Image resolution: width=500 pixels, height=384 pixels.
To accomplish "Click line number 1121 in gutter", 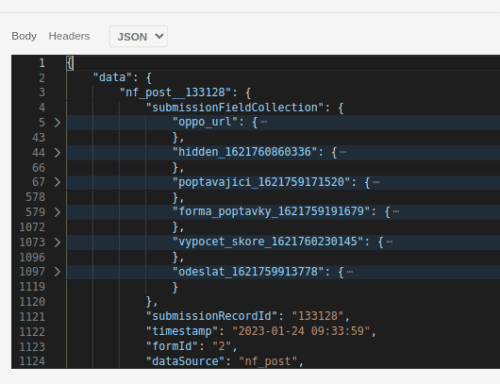I will (32, 316).
